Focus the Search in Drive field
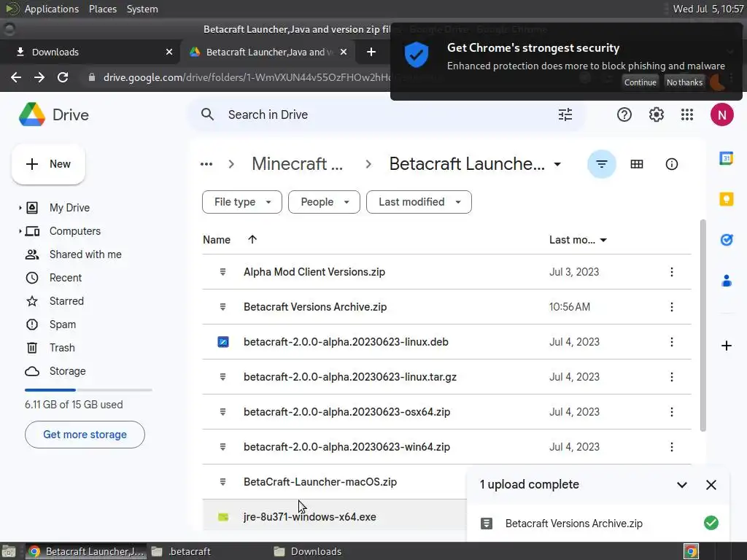The image size is (747, 560). click(x=386, y=114)
